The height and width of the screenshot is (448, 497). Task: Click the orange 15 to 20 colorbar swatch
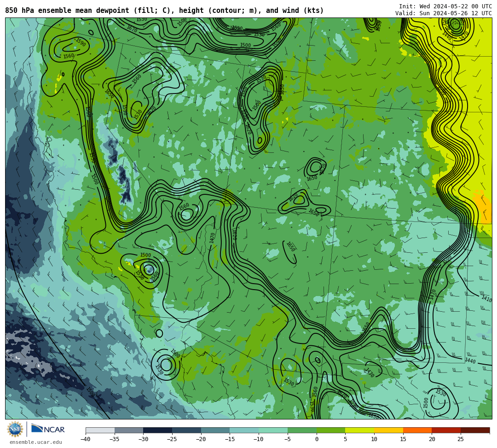[417, 430]
